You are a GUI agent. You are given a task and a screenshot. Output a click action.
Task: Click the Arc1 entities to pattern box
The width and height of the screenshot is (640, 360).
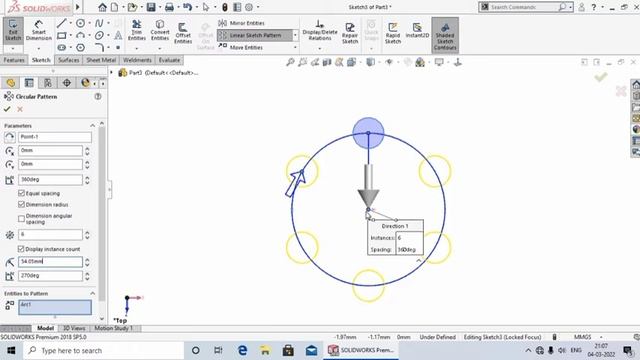55,307
